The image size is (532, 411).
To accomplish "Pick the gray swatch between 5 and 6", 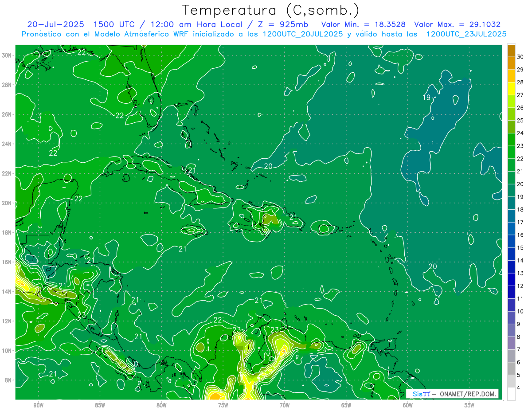I will coord(511,368).
